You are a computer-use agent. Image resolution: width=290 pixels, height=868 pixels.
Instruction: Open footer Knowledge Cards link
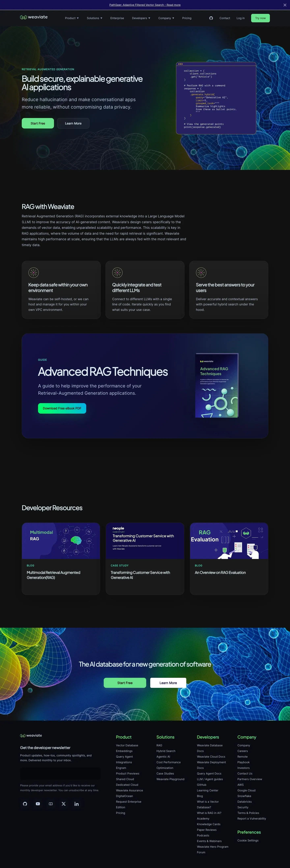(209, 824)
